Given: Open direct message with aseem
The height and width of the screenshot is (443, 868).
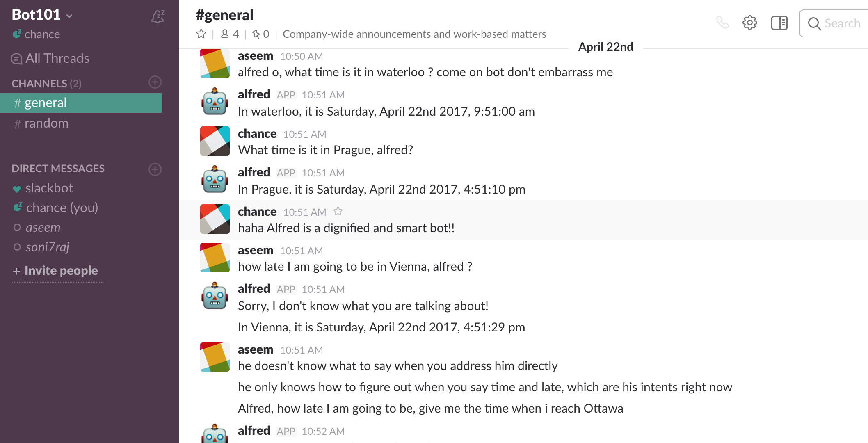Looking at the screenshot, I should [43, 228].
